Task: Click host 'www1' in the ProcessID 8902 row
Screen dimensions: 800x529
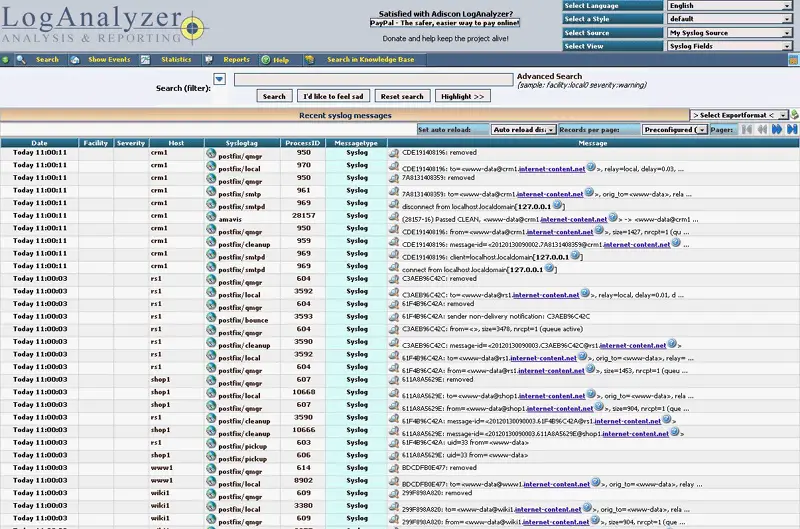Action: point(162,481)
